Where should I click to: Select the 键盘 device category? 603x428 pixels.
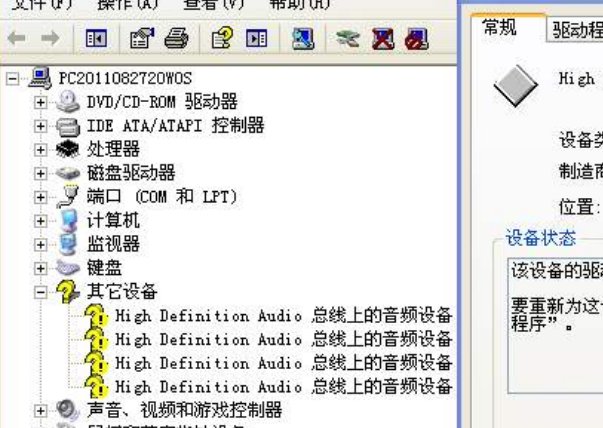(x=104, y=268)
